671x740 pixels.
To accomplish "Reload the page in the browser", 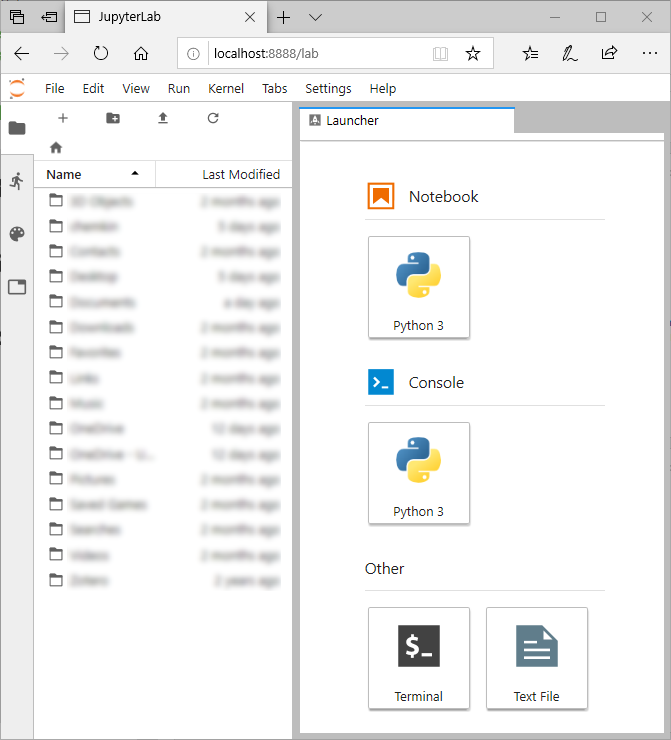I will click(x=101, y=54).
